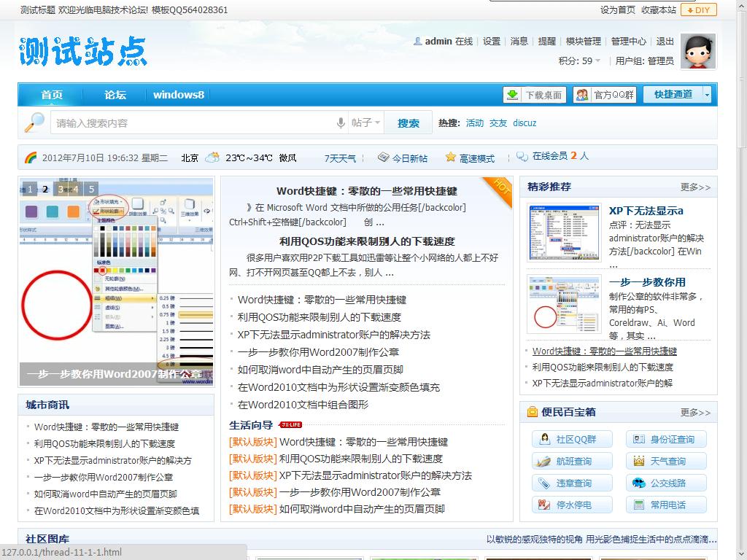The width and height of the screenshot is (747, 560).
Task: Click the 今日新帖 icon
Action: tap(384, 155)
